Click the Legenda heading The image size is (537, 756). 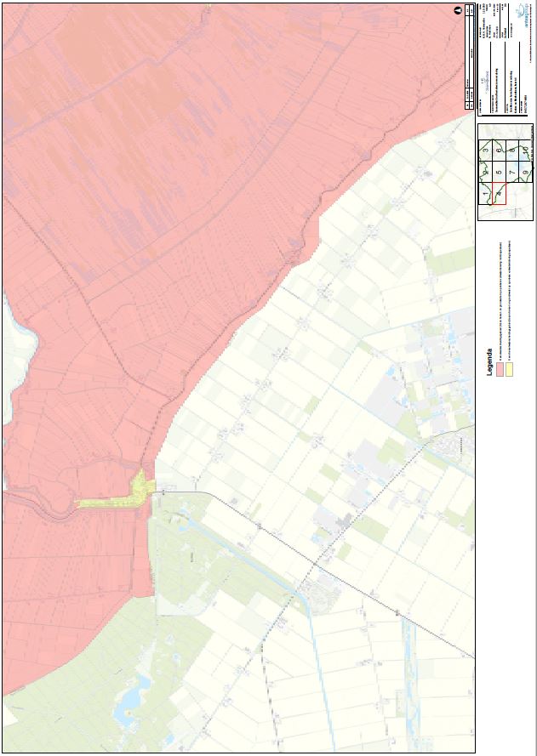pos(488,363)
